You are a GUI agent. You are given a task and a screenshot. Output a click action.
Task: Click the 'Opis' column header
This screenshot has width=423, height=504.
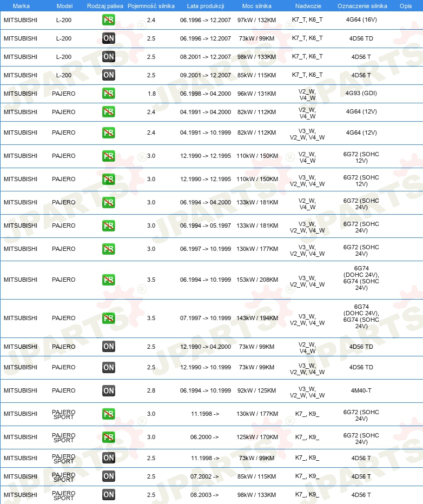pyautogui.click(x=406, y=6)
